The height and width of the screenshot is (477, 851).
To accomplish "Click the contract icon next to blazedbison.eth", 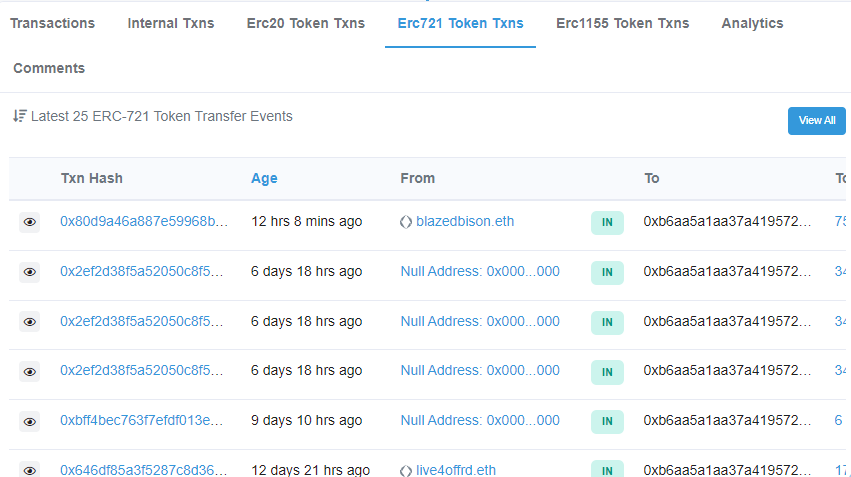I will 405,222.
